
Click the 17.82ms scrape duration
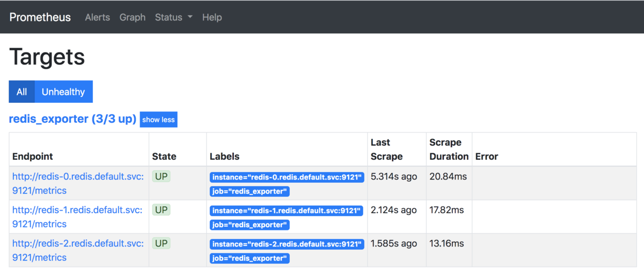tap(447, 210)
